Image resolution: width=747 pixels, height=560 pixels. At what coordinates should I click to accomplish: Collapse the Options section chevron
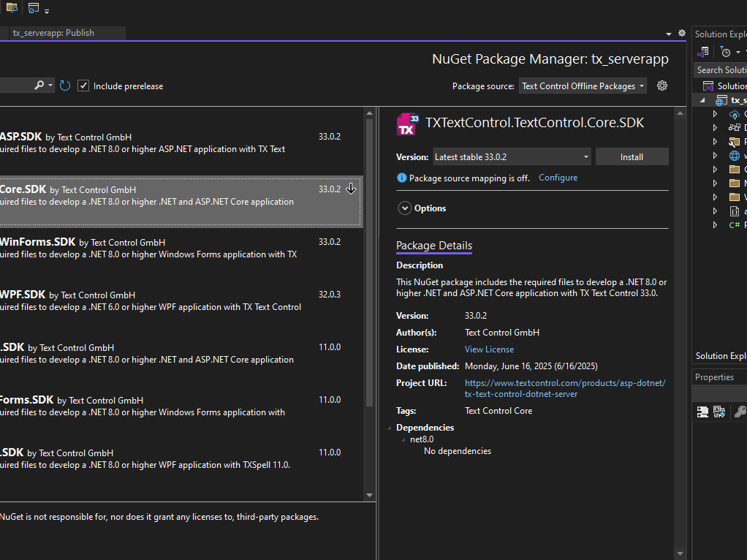(404, 208)
